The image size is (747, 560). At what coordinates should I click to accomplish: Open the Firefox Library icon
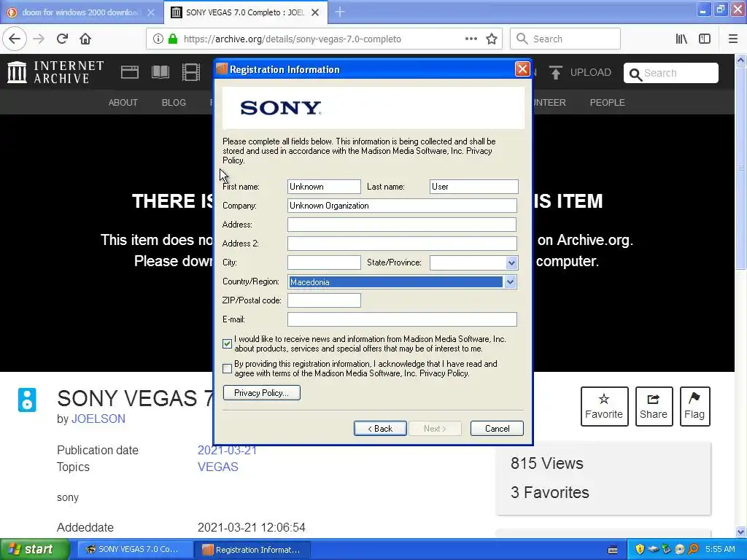[x=682, y=39]
